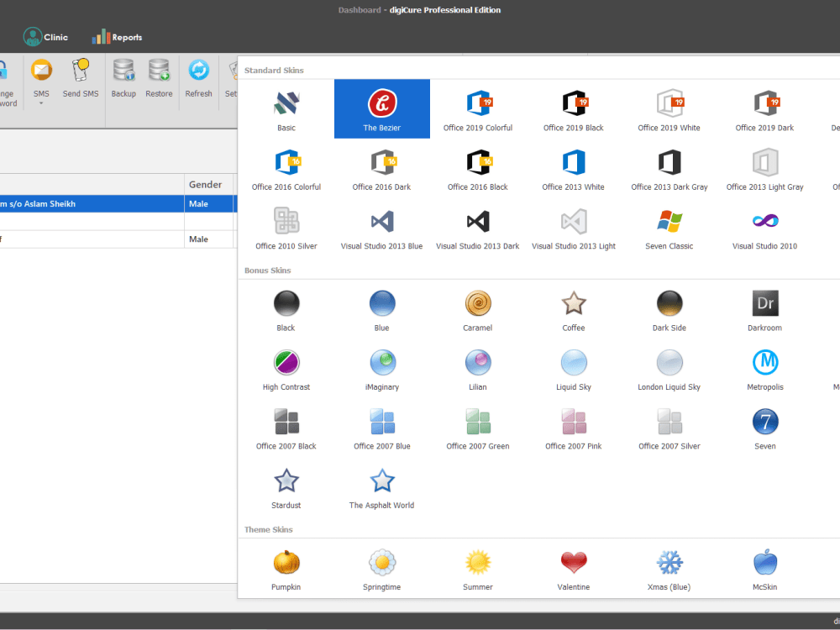
Task: Expand the SMS dropdown button
Action: (x=41, y=82)
